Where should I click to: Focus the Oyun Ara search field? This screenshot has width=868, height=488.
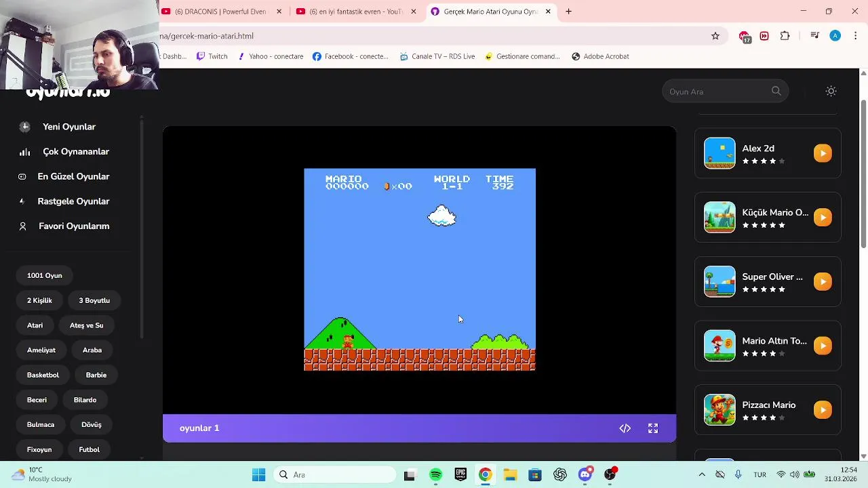pos(725,91)
